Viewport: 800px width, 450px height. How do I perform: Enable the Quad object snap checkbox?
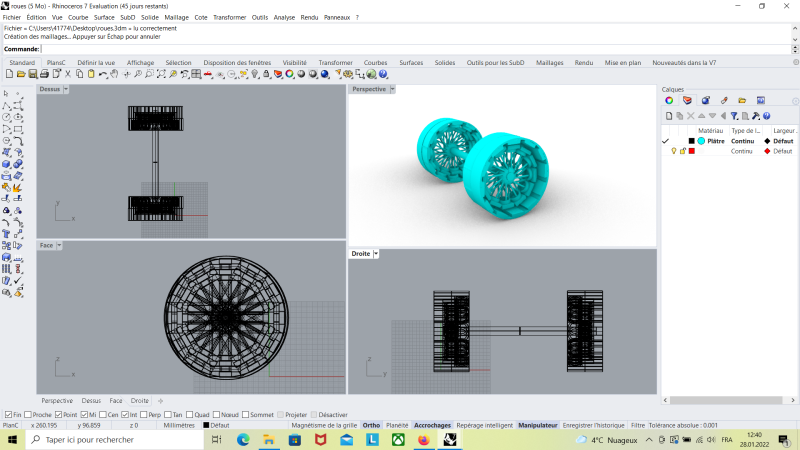189,414
